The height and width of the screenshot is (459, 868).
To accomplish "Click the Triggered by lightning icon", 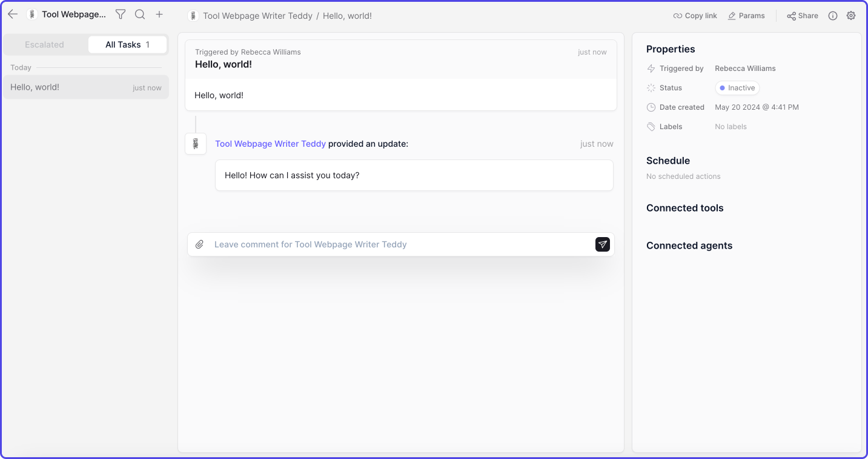I will (651, 69).
